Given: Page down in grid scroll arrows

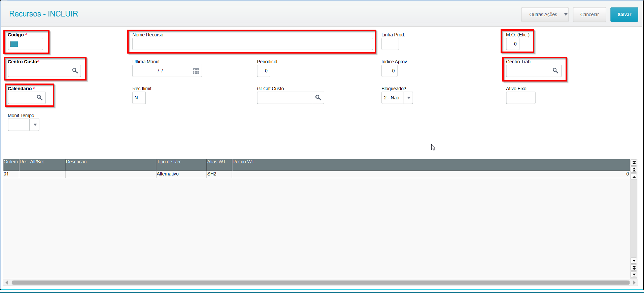Looking at the screenshot, I should (x=634, y=268).
